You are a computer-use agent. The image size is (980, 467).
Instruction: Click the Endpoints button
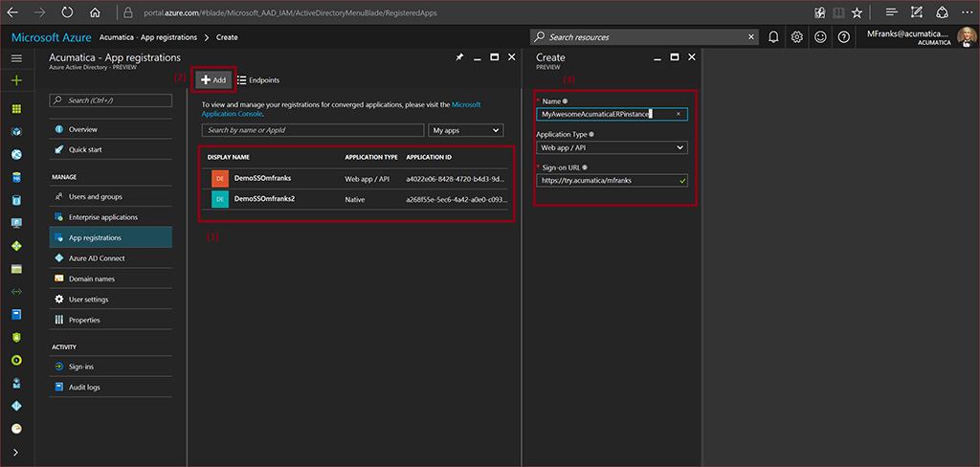point(258,80)
